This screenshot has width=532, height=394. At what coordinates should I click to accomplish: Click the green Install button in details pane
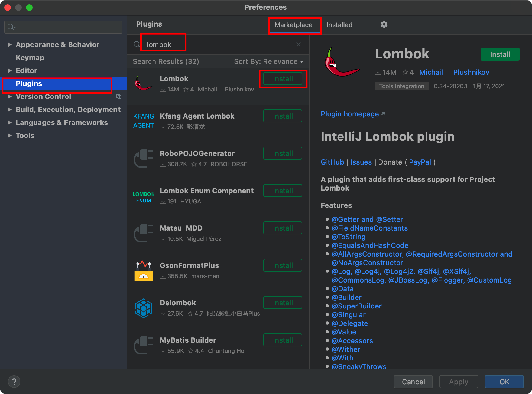[x=500, y=54]
